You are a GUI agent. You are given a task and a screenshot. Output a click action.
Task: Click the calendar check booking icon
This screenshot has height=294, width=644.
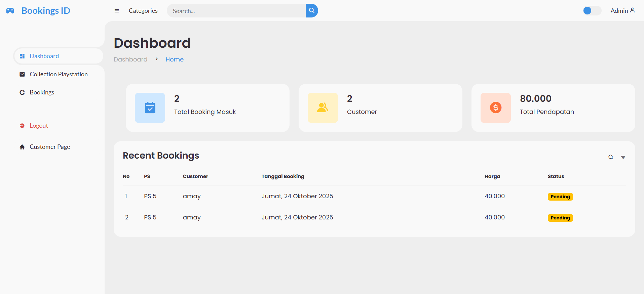[x=150, y=108]
